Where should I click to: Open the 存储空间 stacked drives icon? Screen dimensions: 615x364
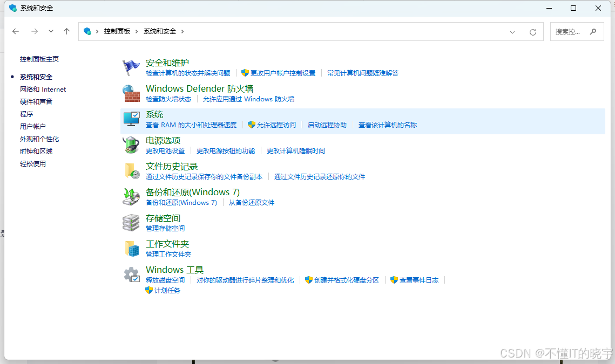(131, 223)
